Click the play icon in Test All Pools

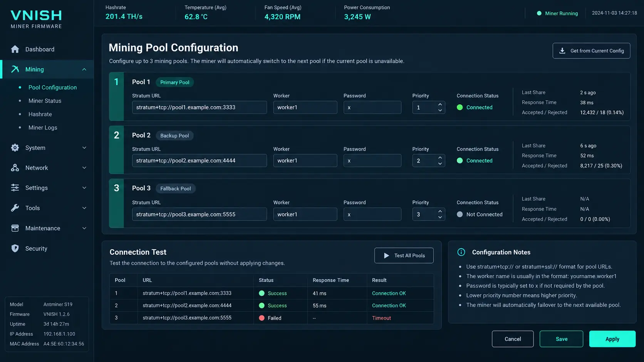coord(386,255)
